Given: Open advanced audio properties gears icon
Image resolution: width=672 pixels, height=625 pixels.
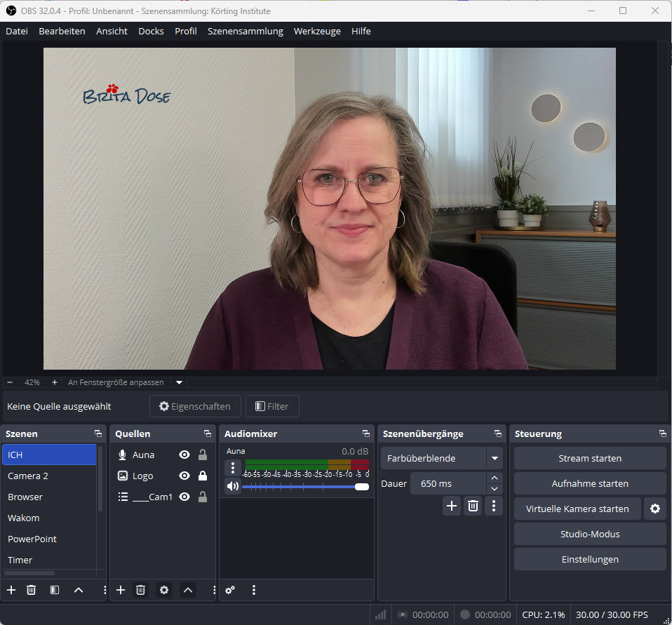Looking at the screenshot, I should pos(230,590).
